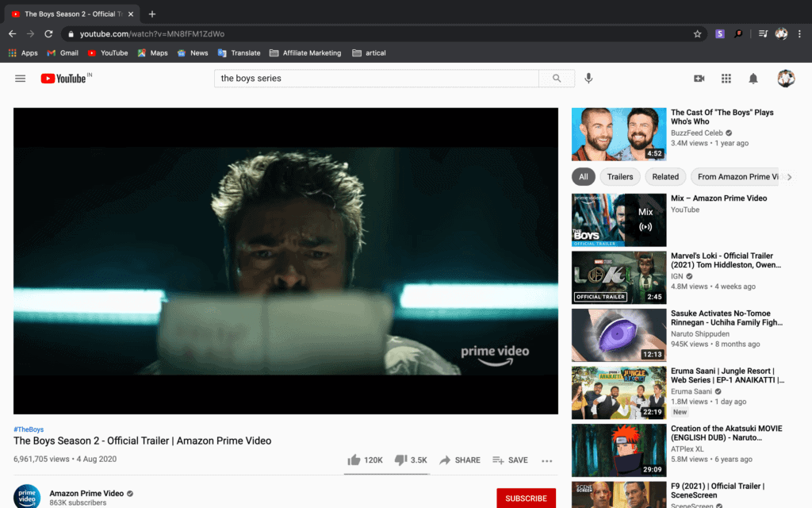Open News bookmark
Viewport: 812px width, 508px height.
click(193, 53)
